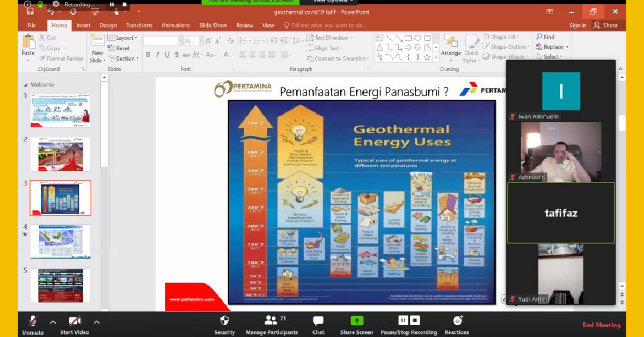Viewport: 644px width, 337px height.
Task: Click the End Meeting button
Action: pos(600,325)
